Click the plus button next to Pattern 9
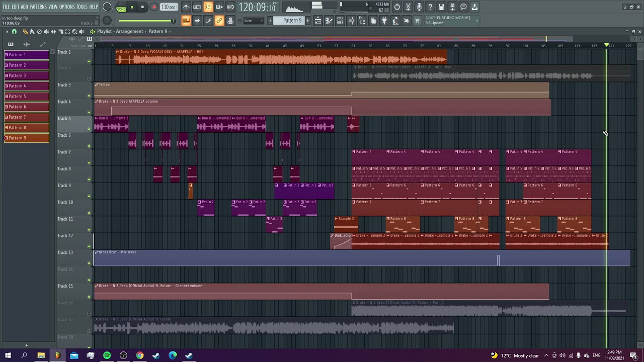 click(x=307, y=21)
